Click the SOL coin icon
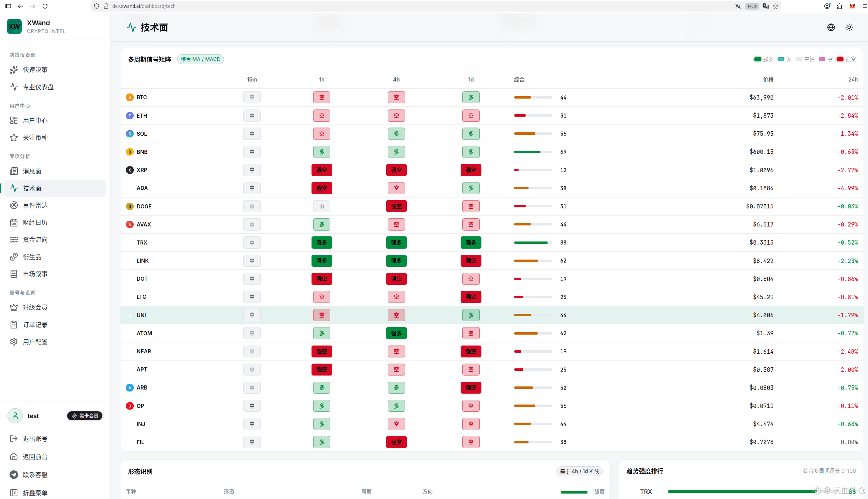The image size is (868, 499). (x=130, y=134)
